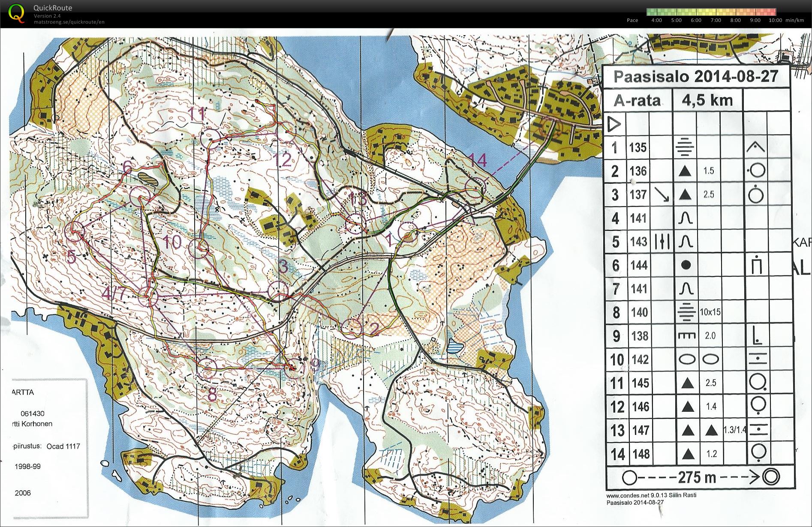Click the QuickRoute title text
The image size is (812, 527).
coord(53,8)
